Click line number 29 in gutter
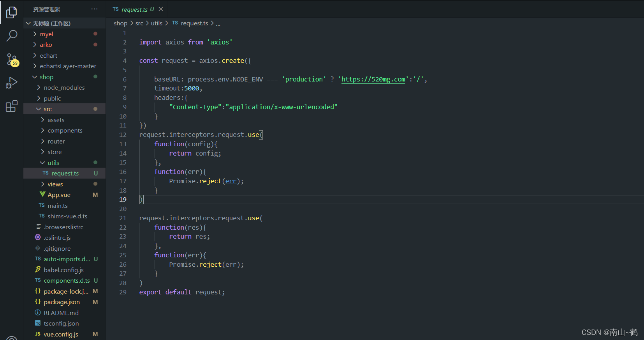The height and width of the screenshot is (340, 644). point(123,292)
